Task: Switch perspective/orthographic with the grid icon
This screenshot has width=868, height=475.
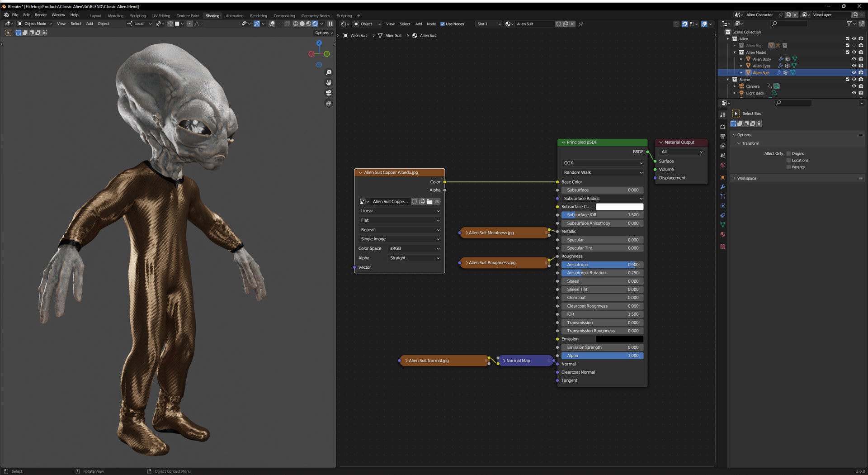Action: click(329, 103)
